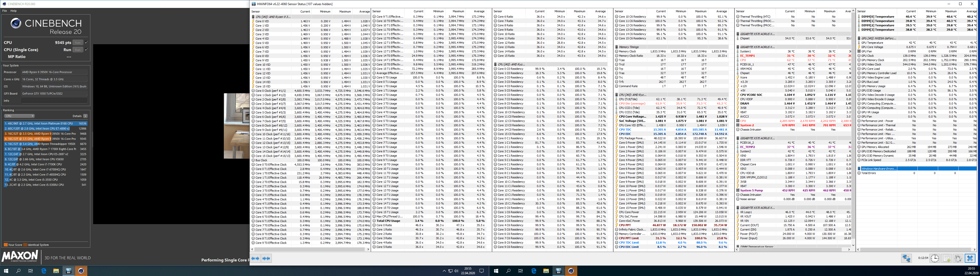Shrink HWiNFO sensor columns (inward arrows)
The height and width of the screenshot is (276, 980).
[266, 258]
